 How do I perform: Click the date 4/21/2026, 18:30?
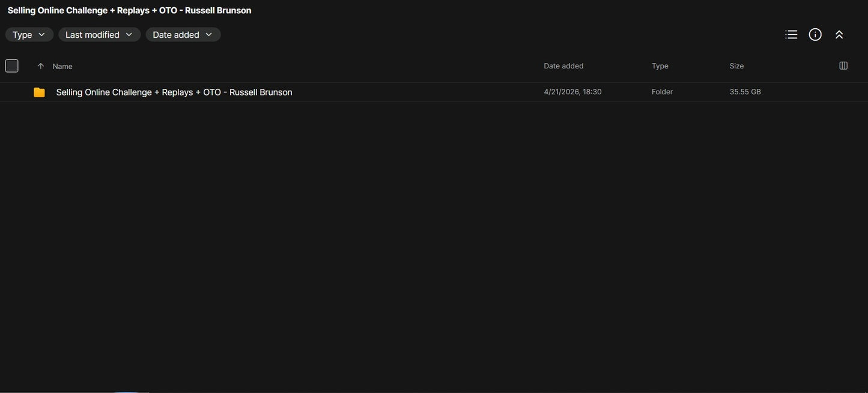(572, 92)
